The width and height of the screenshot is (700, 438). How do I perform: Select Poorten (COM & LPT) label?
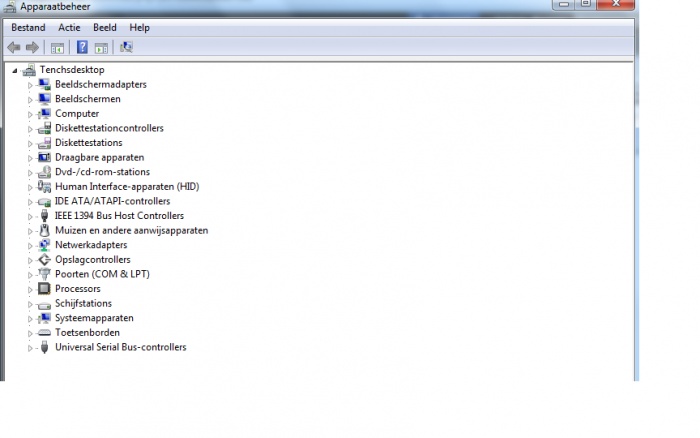coord(102,274)
